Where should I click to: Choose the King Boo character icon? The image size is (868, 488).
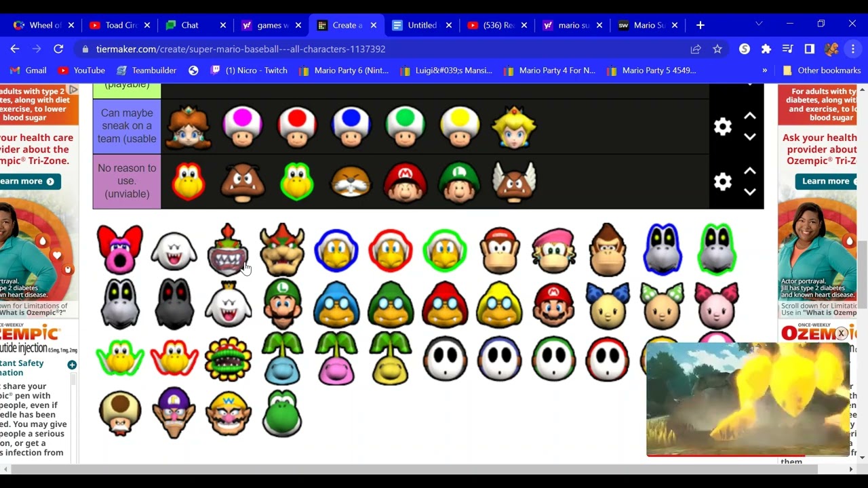[x=229, y=304]
